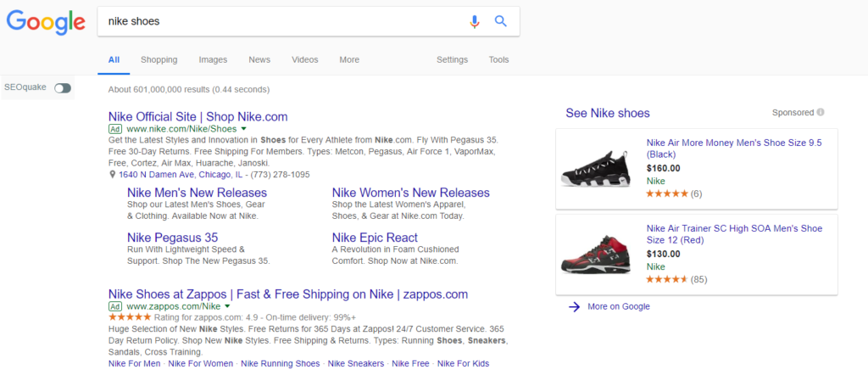
Task: Select the All tab
Action: (x=114, y=60)
